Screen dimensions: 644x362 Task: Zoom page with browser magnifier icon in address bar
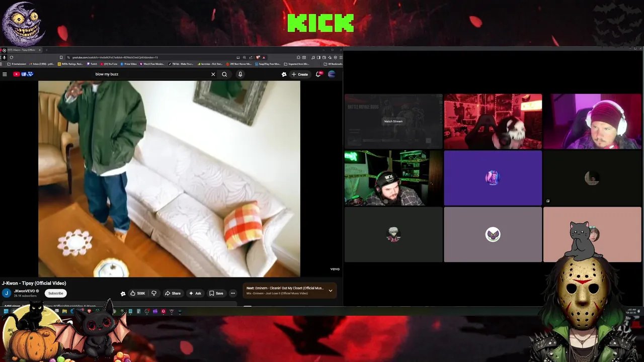(244, 57)
